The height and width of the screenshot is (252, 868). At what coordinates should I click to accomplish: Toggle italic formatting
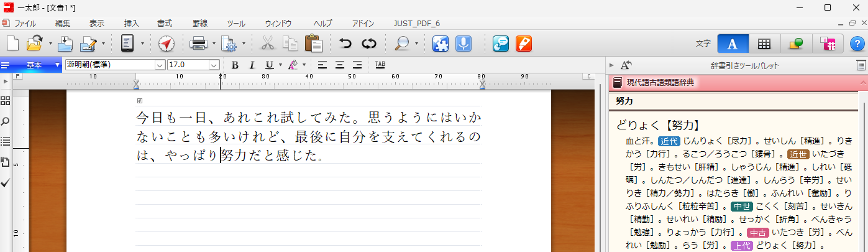[x=252, y=65]
